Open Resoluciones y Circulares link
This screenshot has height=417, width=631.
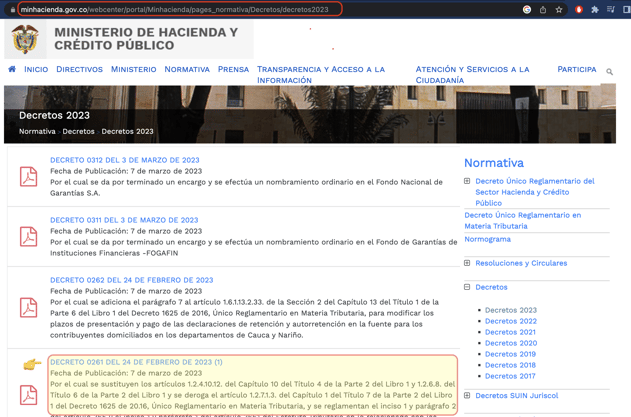[521, 263]
